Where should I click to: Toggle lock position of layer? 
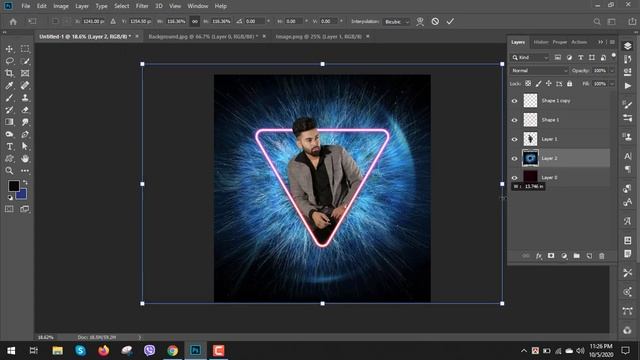pos(549,84)
